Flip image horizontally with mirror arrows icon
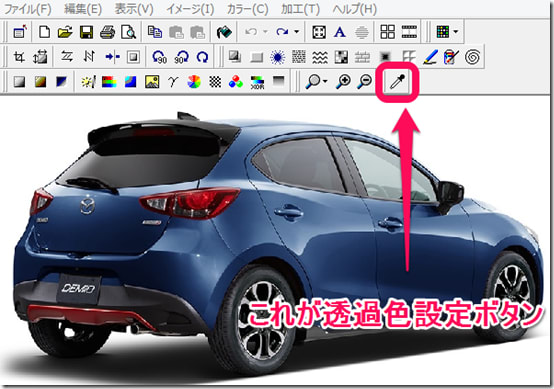The image size is (554, 389). (x=67, y=57)
